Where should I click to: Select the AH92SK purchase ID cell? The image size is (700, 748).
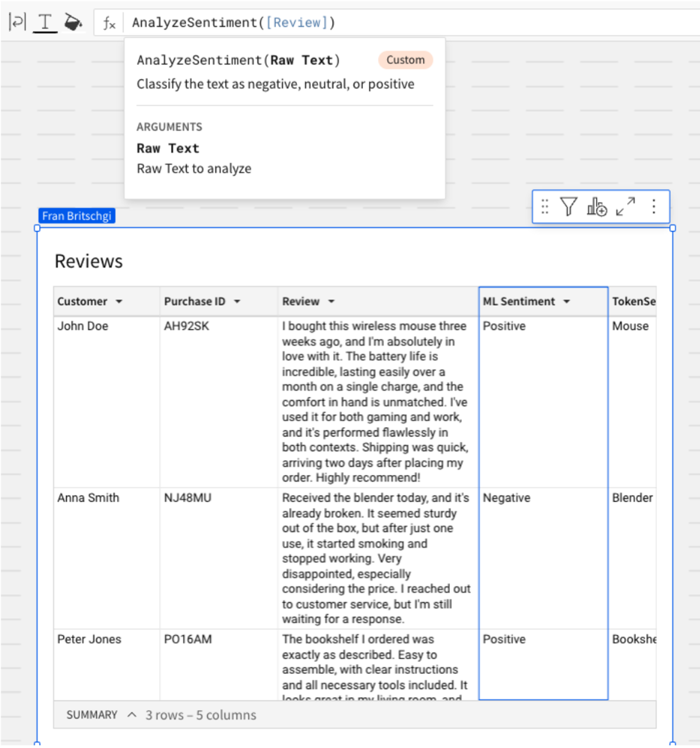(219, 402)
